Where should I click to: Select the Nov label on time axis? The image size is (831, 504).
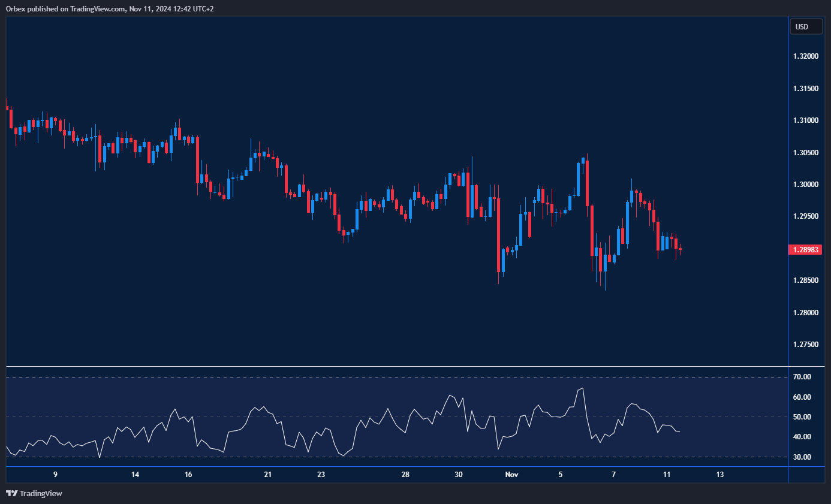pyautogui.click(x=511, y=475)
